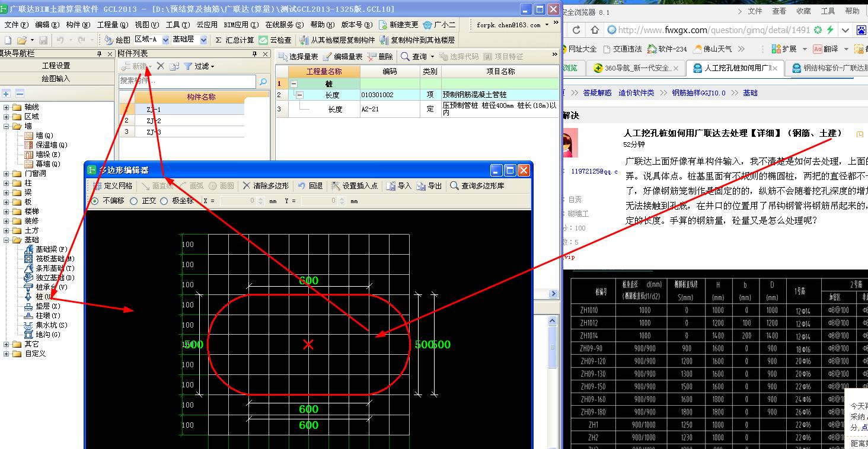Expand 自定义 tree node
Image resolution: width=868 pixels, height=449 pixels.
click(x=7, y=354)
